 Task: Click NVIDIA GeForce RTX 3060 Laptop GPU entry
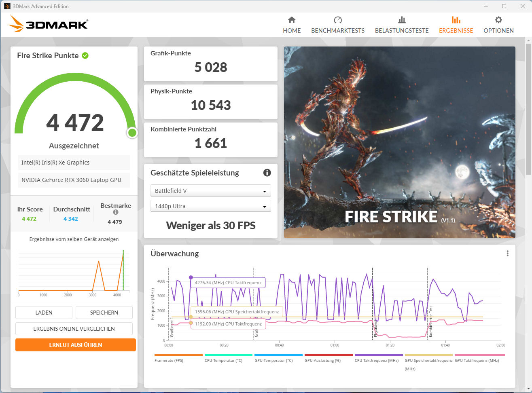tap(74, 180)
